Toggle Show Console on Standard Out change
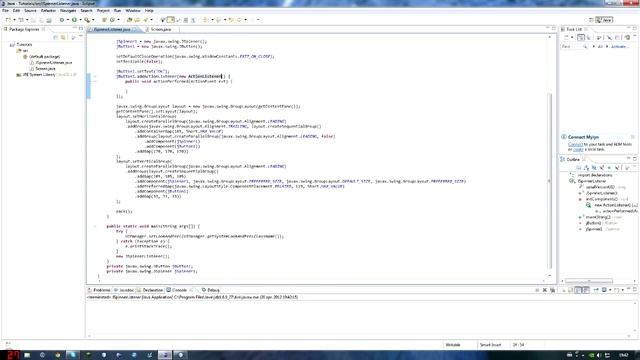This screenshot has width=640, height=360. [578, 290]
